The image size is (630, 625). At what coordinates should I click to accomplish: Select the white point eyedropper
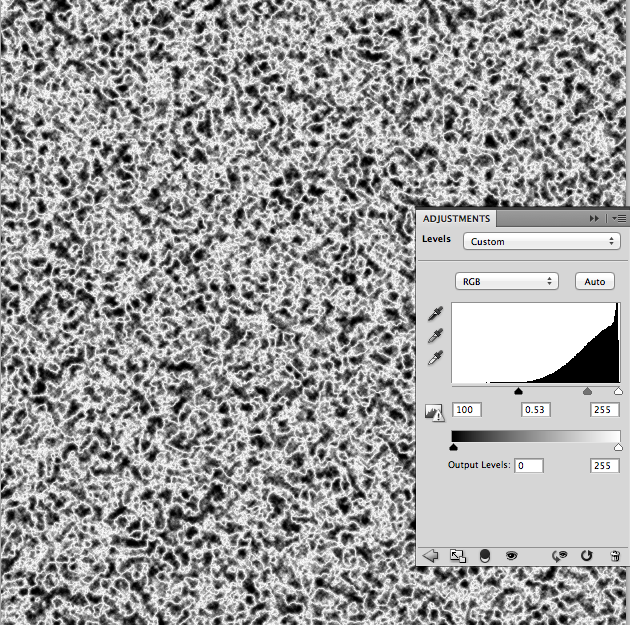(436, 357)
